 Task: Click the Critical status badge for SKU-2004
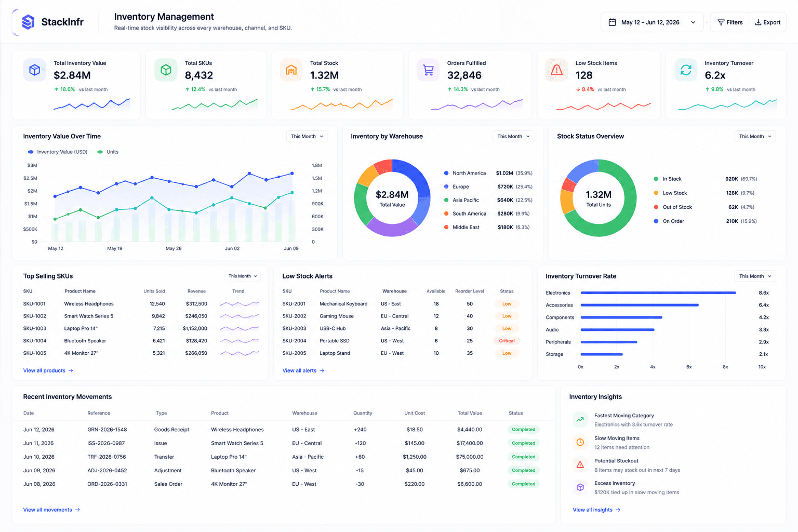[x=507, y=341]
